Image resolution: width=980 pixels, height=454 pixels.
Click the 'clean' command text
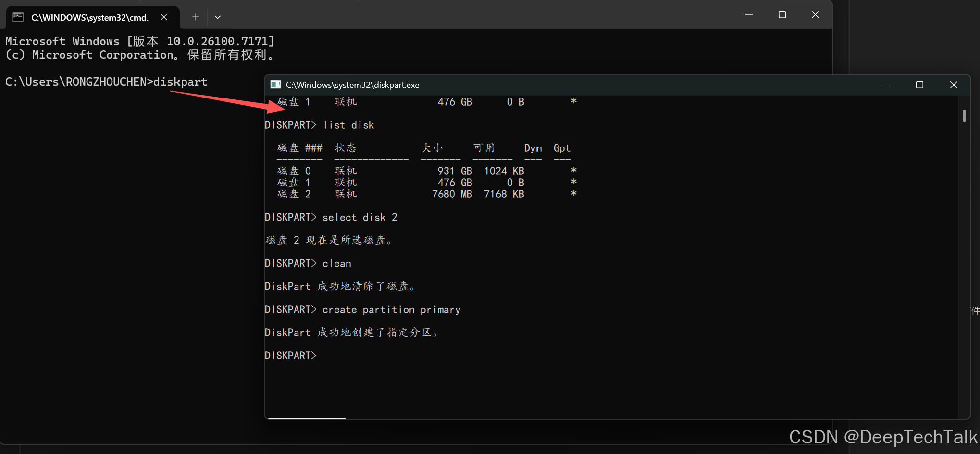[336, 263]
